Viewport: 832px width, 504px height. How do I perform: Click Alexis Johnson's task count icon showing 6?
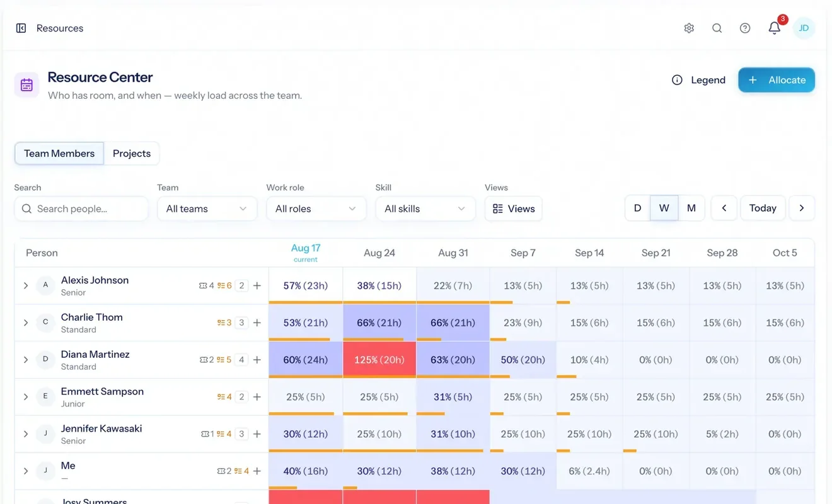tap(224, 286)
